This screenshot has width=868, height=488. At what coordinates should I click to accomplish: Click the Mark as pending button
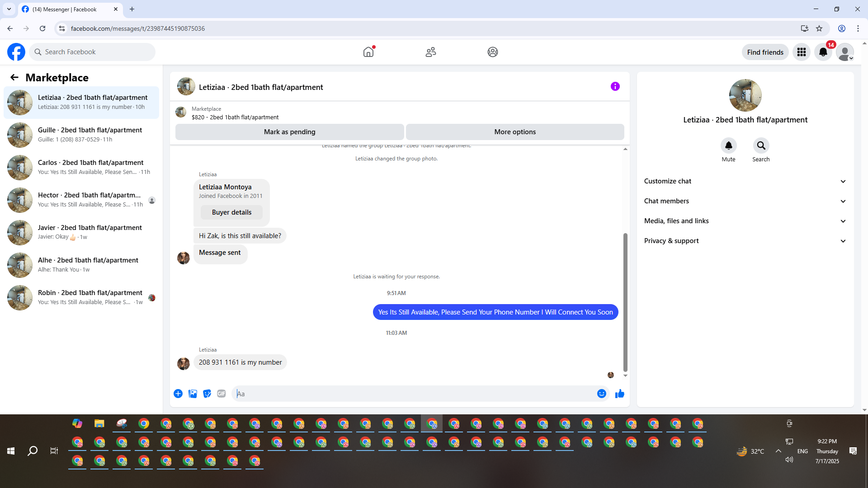(x=290, y=132)
